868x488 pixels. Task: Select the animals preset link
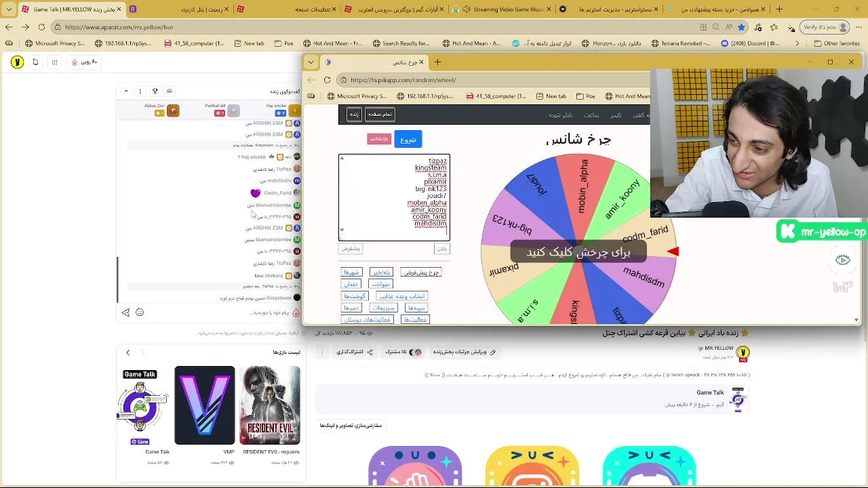click(x=381, y=284)
